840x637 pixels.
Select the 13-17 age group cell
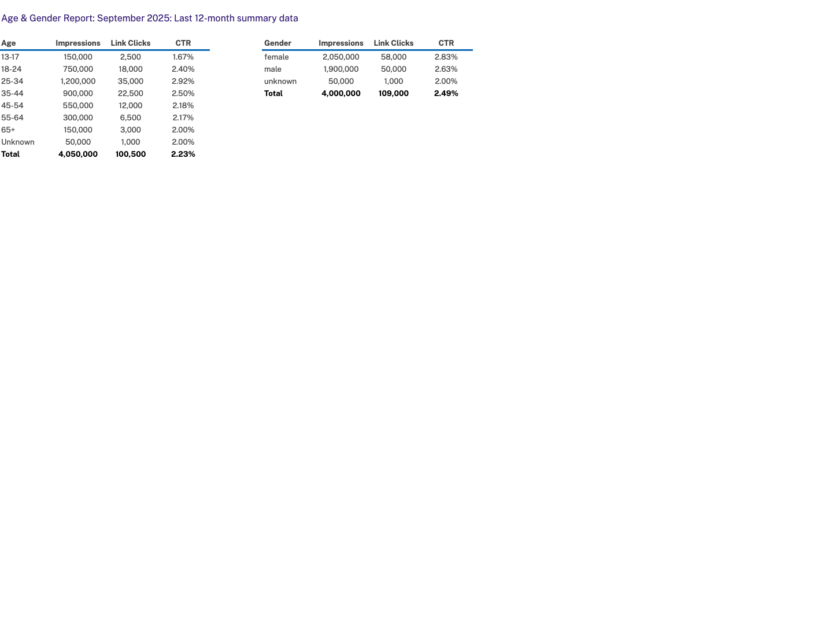[10, 57]
